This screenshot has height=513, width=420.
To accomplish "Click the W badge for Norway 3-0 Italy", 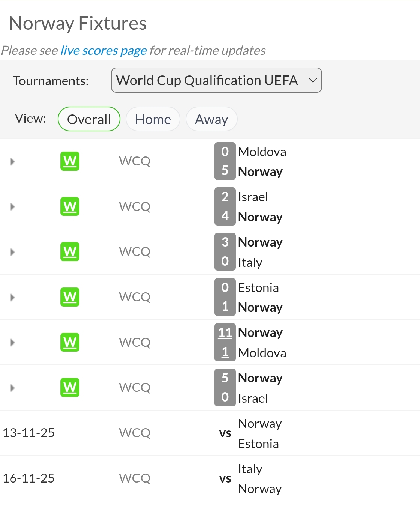I will (70, 251).
